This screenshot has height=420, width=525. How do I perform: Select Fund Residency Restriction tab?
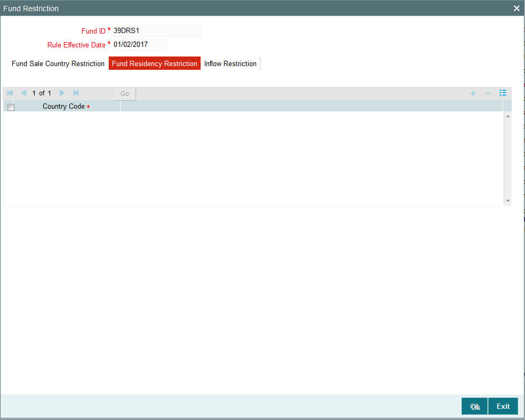point(154,63)
